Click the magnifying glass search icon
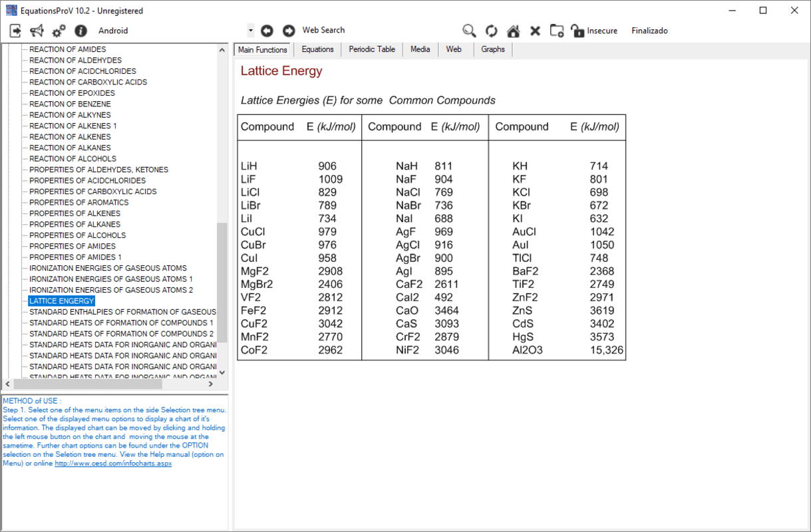 (x=469, y=31)
